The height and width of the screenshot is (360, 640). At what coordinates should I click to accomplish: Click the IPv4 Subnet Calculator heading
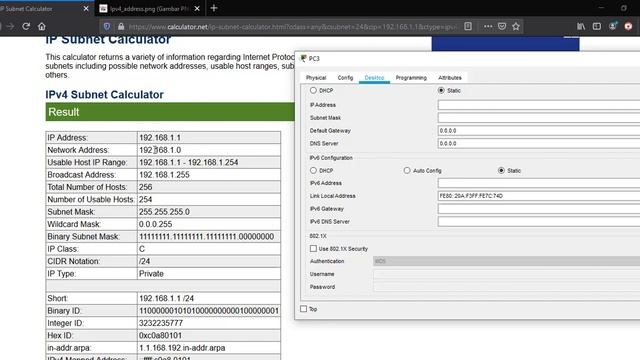104,95
